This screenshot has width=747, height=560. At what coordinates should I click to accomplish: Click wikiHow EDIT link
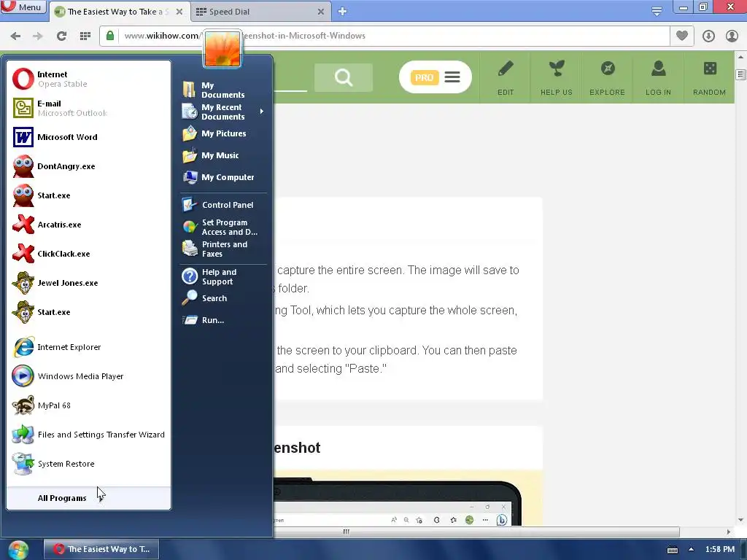[x=506, y=77]
